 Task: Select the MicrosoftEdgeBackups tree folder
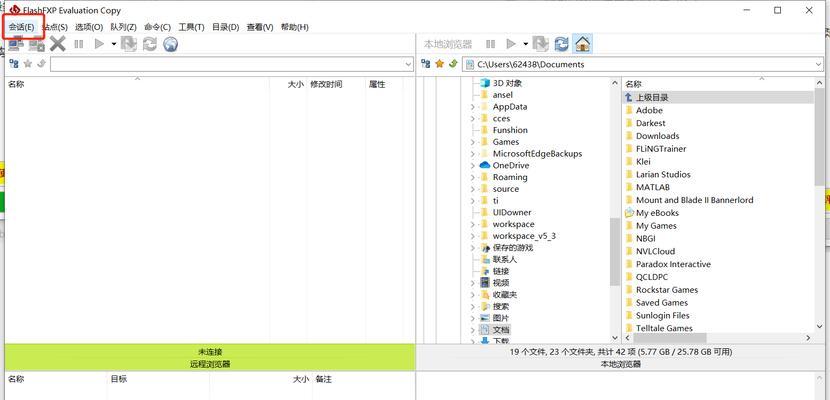[x=537, y=153]
